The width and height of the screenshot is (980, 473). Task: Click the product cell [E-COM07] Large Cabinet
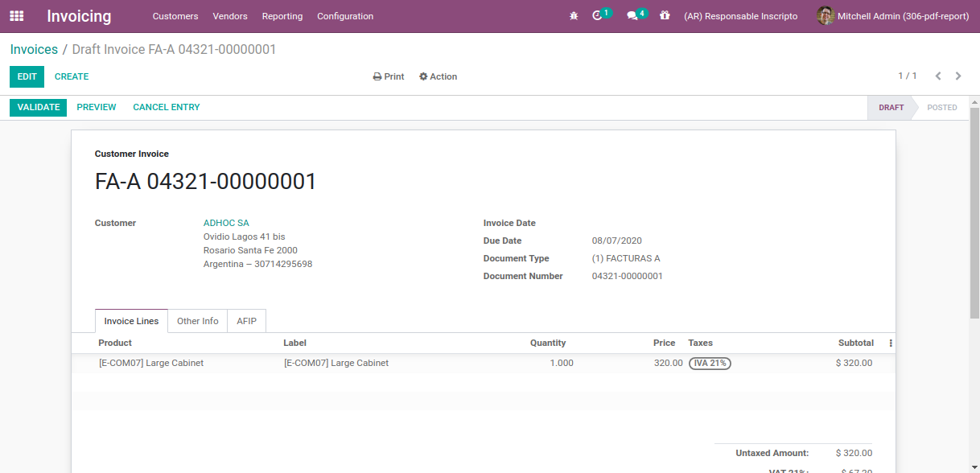click(x=151, y=364)
